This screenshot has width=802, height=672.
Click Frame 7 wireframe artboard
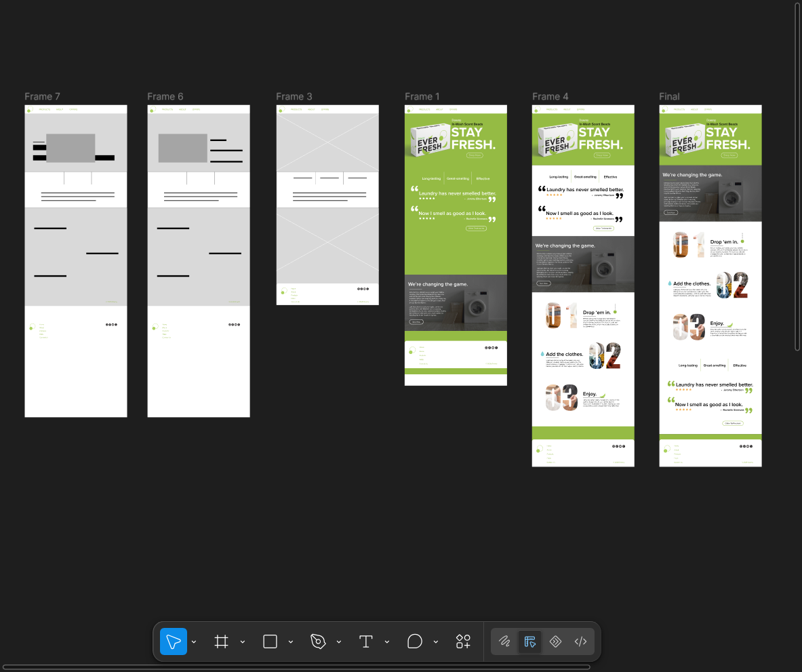click(x=76, y=261)
